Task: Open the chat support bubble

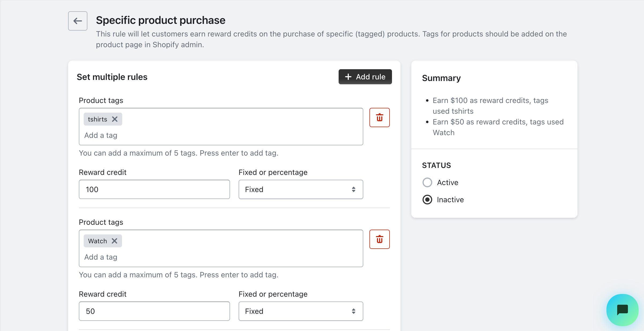Action: point(622,310)
